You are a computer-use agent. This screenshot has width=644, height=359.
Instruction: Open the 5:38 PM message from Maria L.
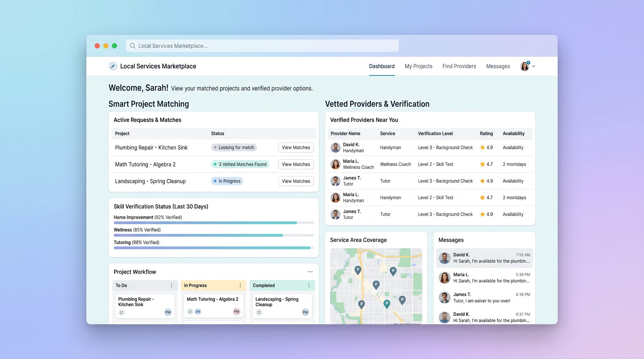[484, 278]
